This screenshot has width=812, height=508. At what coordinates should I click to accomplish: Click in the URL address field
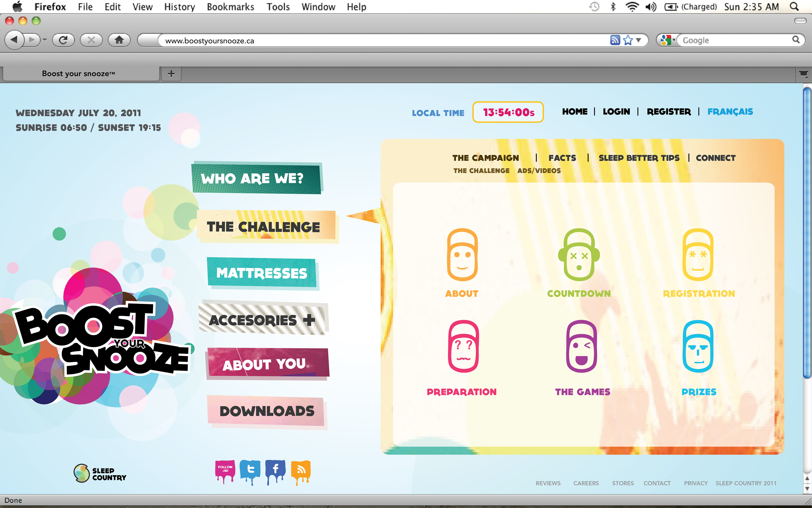tap(383, 40)
